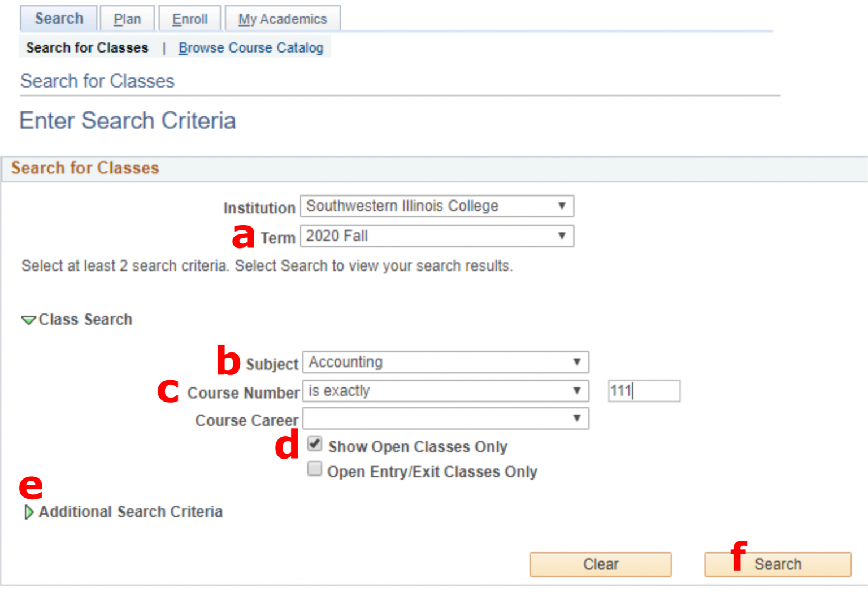Open the Course Career dropdown
This screenshot has width=868, height=597.
445,419
